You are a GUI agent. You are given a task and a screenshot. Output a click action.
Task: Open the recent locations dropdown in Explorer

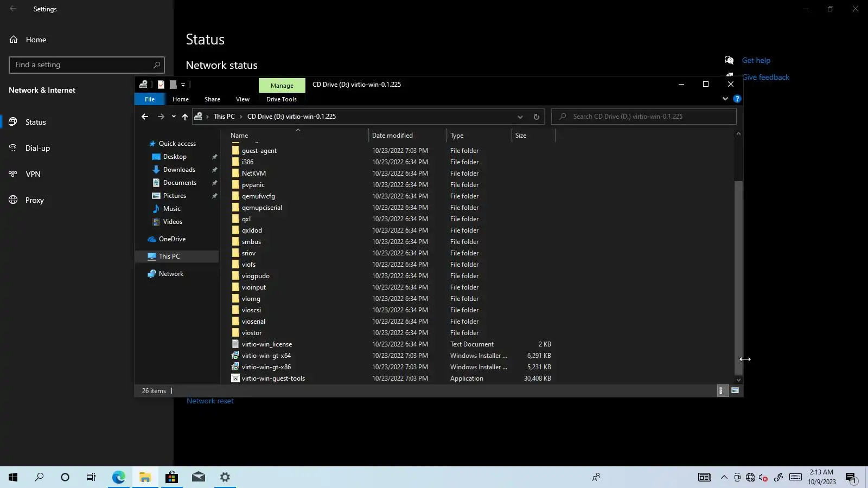[x=174, y=117]
